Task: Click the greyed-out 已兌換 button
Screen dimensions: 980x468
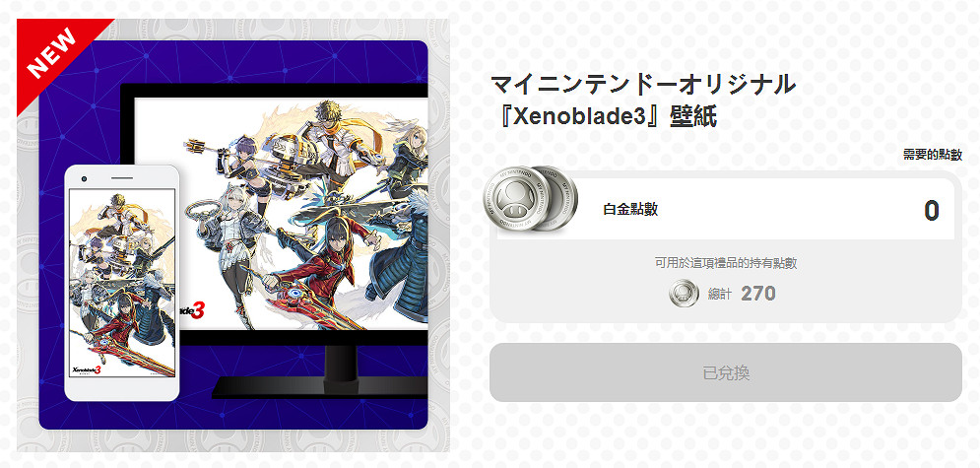Action: pyautogui.click(x=725, y=372)
